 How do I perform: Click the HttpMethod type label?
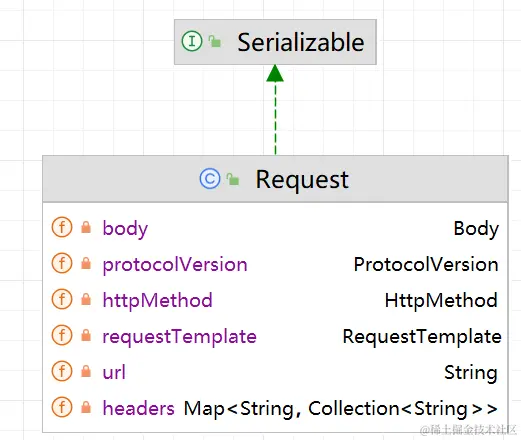click(441, 300)
